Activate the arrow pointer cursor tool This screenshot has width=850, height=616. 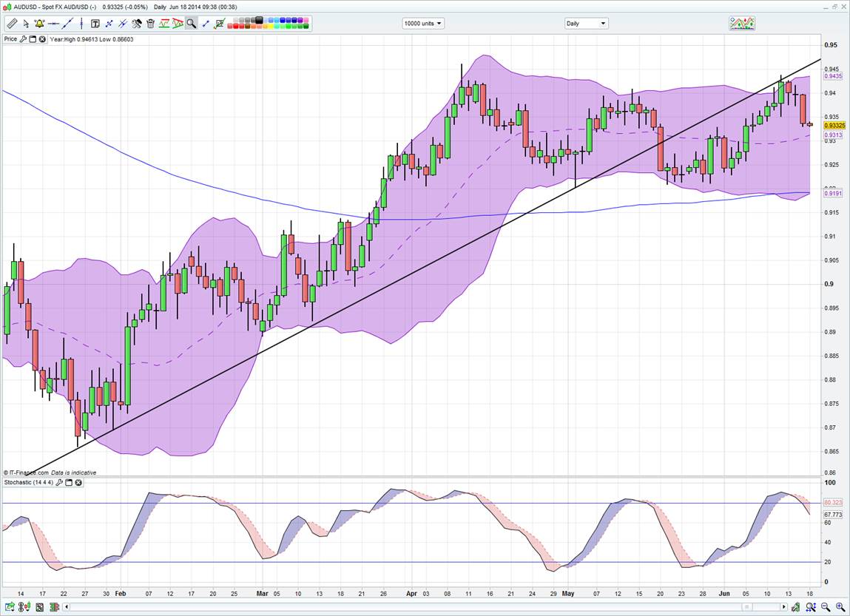point(26,24)
